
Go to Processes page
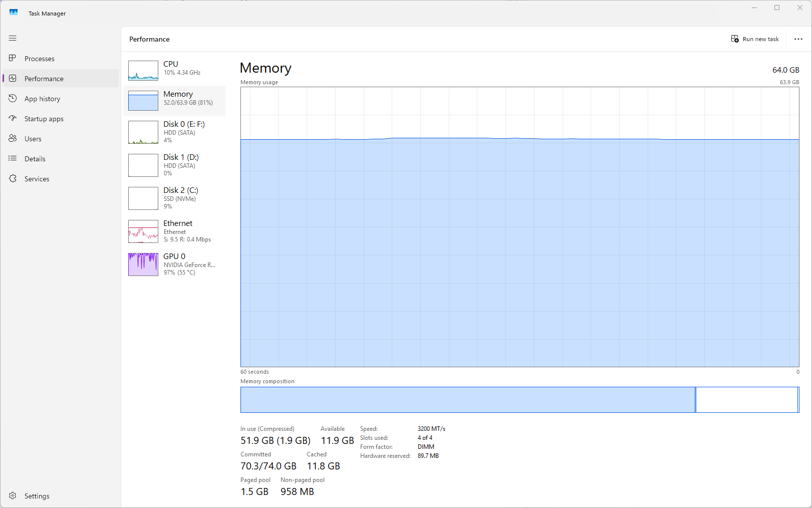(40, 59)
